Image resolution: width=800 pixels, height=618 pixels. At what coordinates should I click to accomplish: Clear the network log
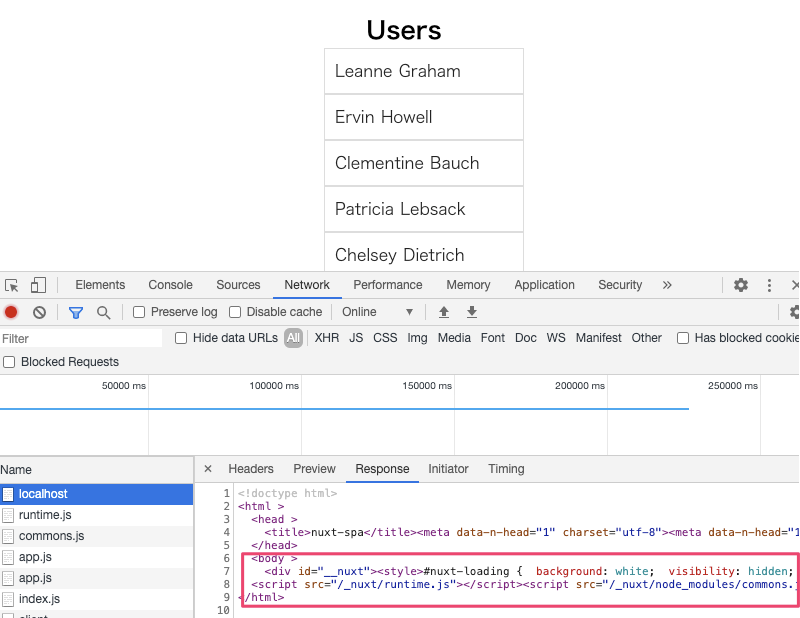(39, 312)
